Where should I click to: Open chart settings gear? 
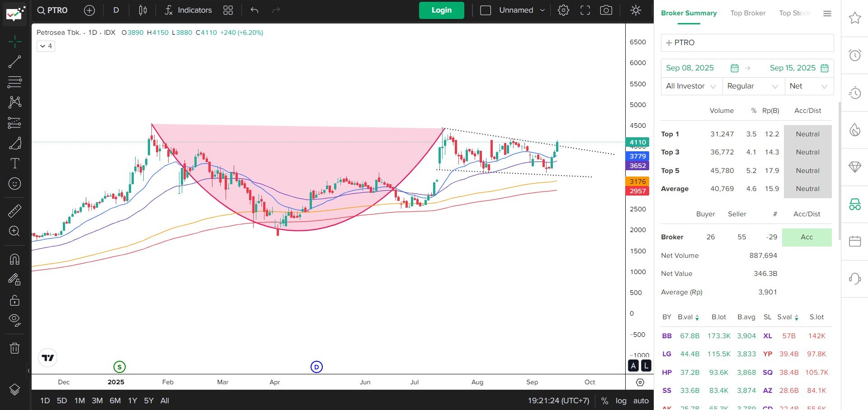click(x=563, y=10)
